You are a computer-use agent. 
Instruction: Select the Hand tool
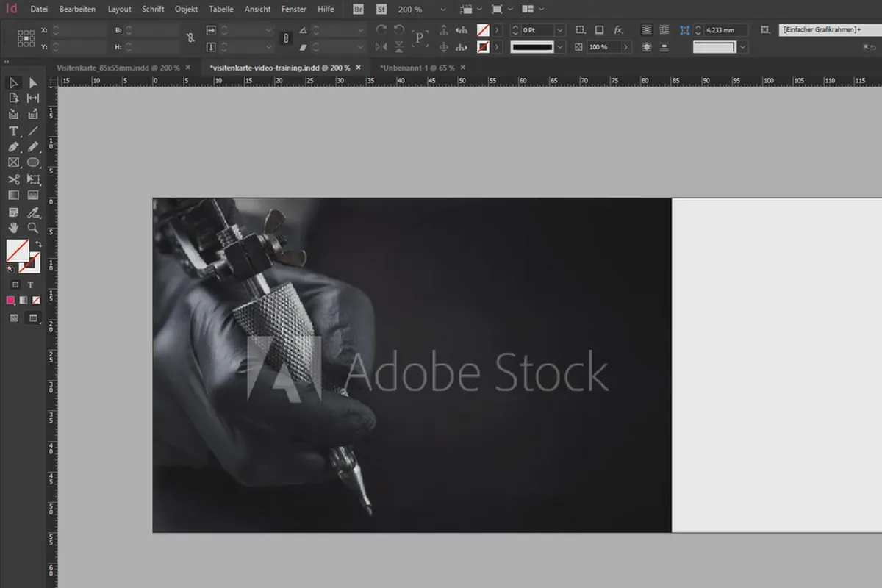(x=13, y=228)
